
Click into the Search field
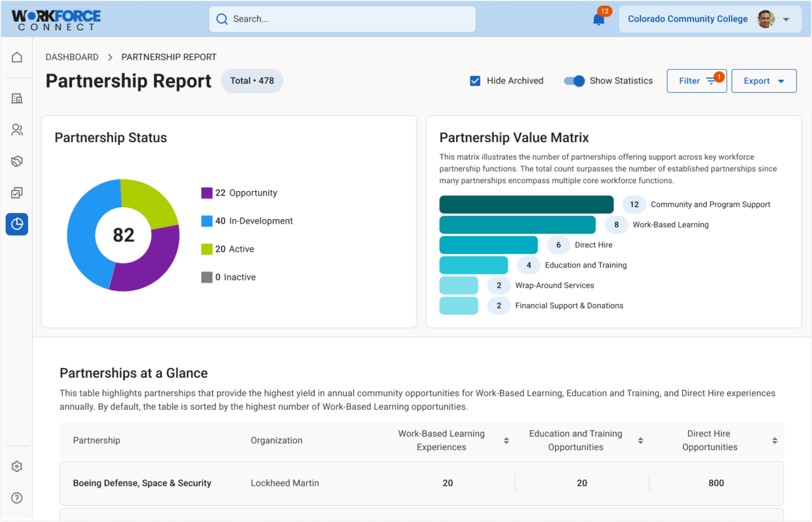342,19
